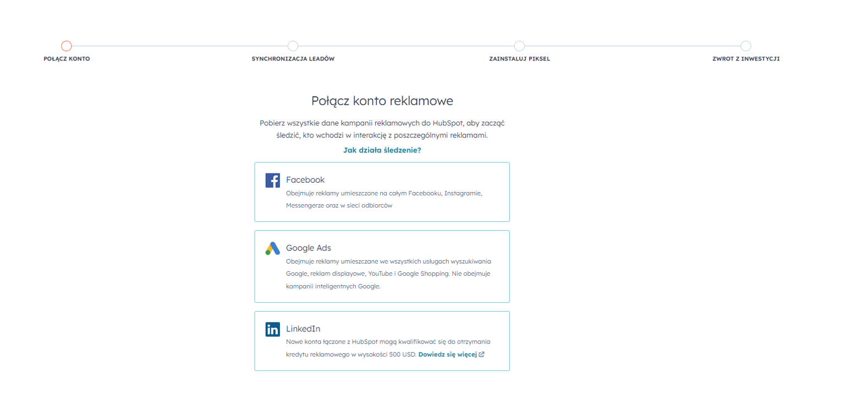Click the Facebook logo icon
Viewport: 868px width, 404px height.
[x=272, y=180]
